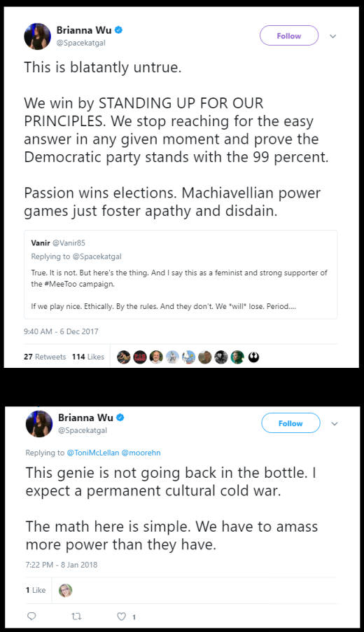Open Brianna Wu's avatar in second tweet
Screen dimensions: 364x632
[39, 424]
